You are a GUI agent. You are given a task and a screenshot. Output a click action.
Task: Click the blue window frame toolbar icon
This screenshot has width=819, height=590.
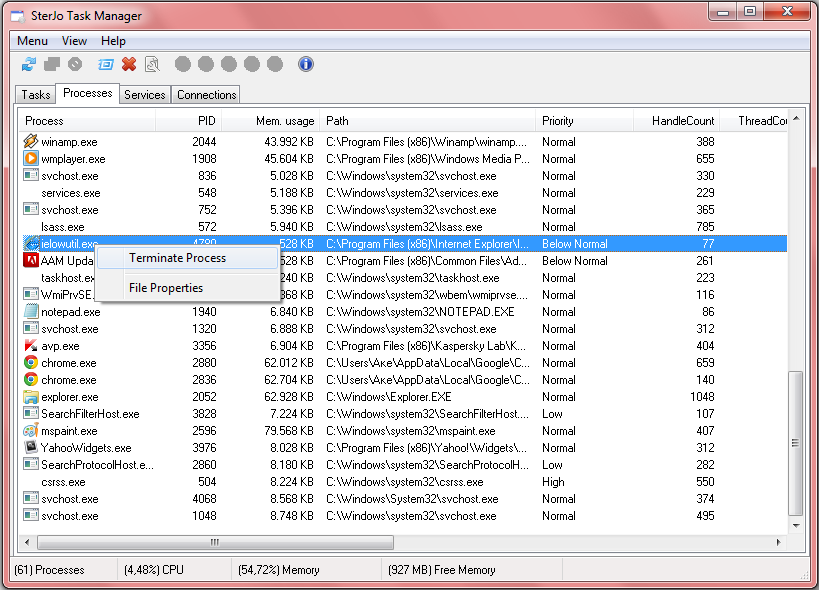[x=106, y=64]
